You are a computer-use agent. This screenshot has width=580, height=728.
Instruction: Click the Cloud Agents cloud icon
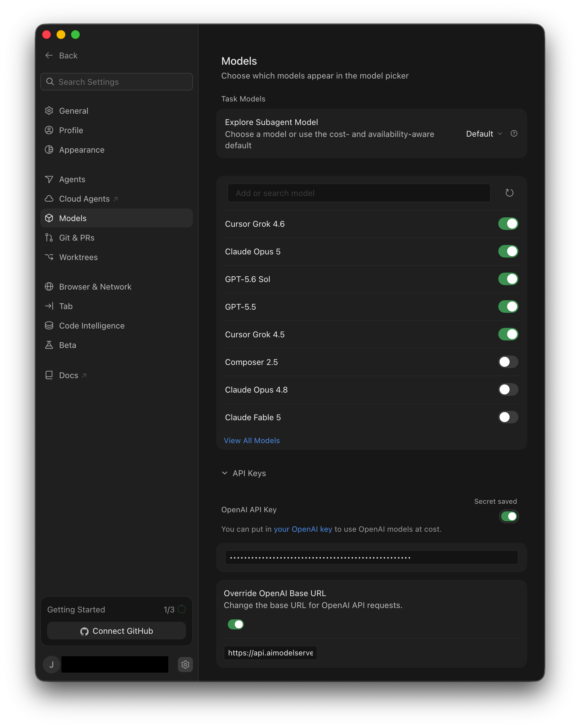click(x=49, y=198)
